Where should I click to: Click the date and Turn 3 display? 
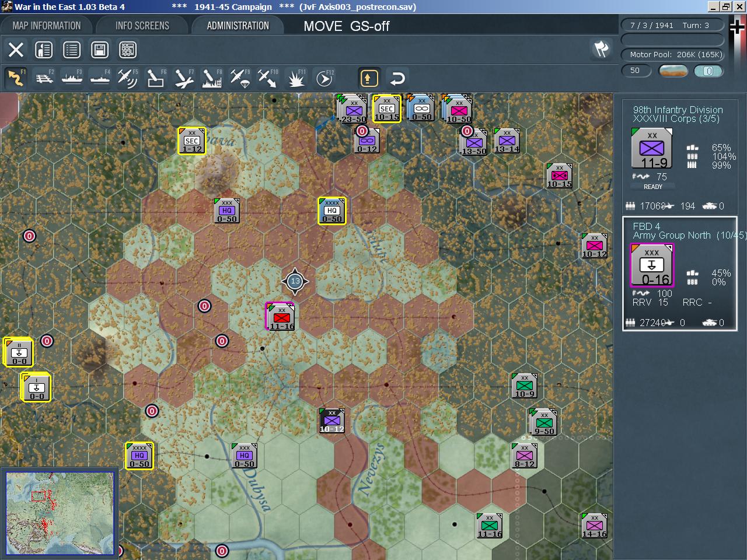672,25
